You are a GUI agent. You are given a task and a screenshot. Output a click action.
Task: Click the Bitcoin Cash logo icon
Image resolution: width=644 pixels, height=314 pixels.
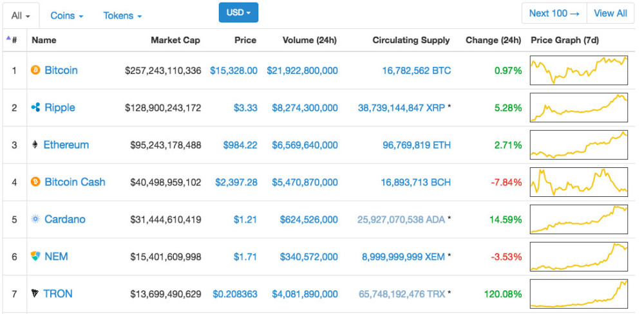pyautogui.click(x=35, y=182)
